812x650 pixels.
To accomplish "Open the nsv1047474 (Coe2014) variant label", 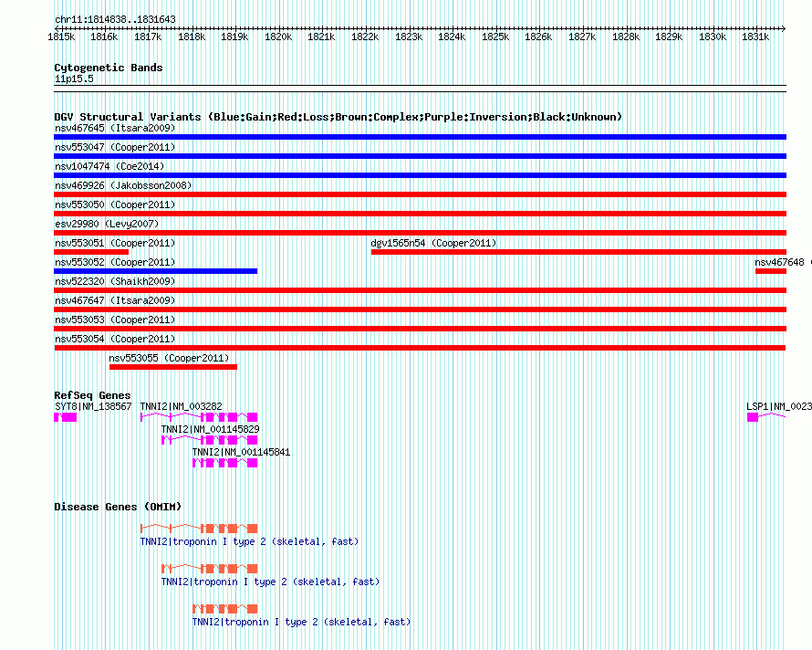I will (x=109, y=166).
